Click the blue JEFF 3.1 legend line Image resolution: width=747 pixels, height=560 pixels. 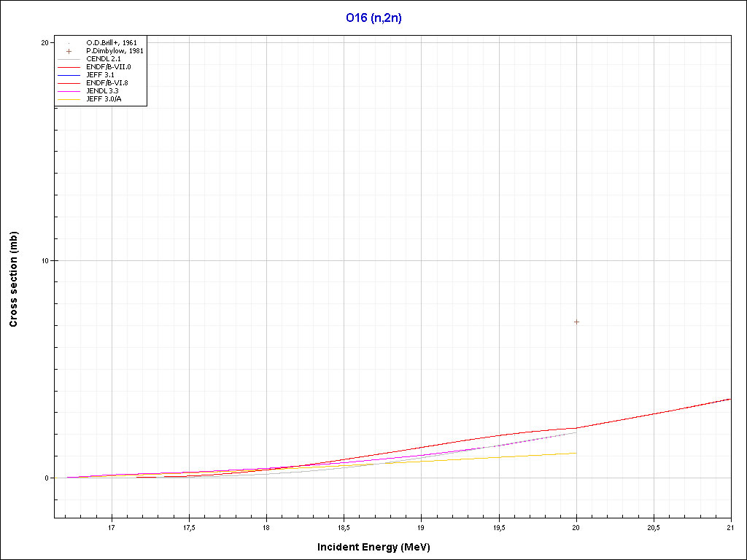coord(69,75)
